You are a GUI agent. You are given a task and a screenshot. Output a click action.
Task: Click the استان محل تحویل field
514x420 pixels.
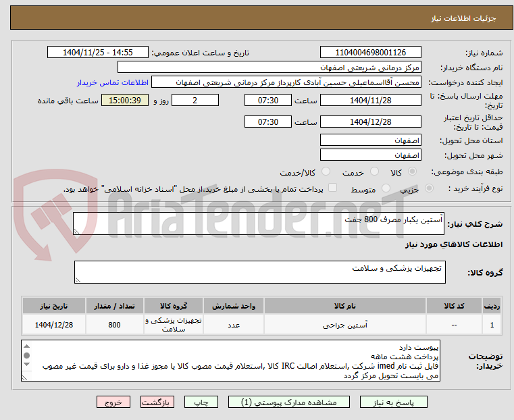click(x=370, y=140)
